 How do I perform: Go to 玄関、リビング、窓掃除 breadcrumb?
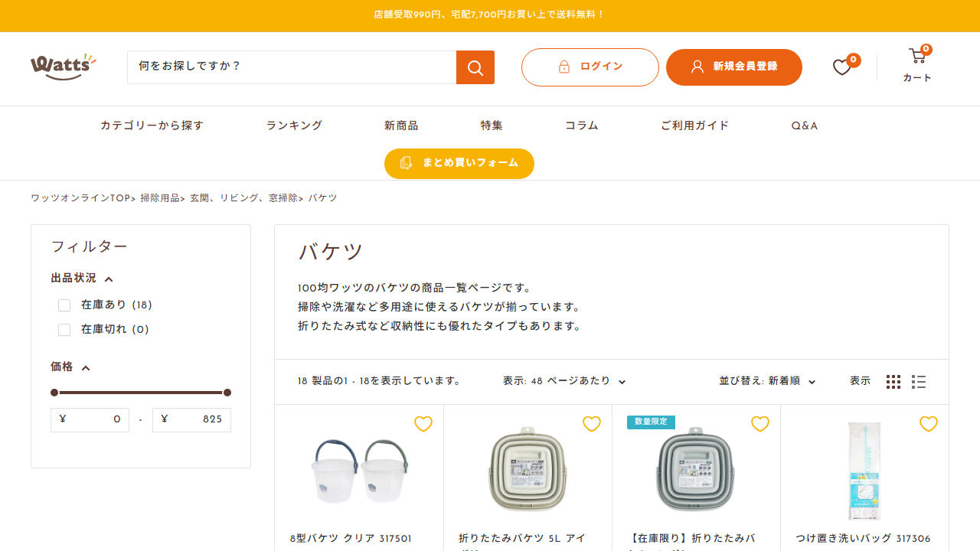(243, 198)
